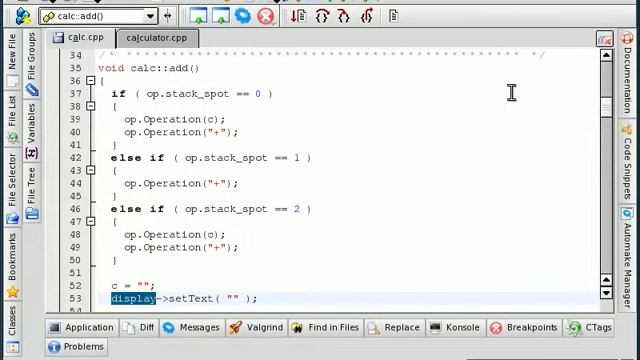Click the sync icon beside function combo
The height and width of the screenshot is (360, 640).
click(168, 16)
